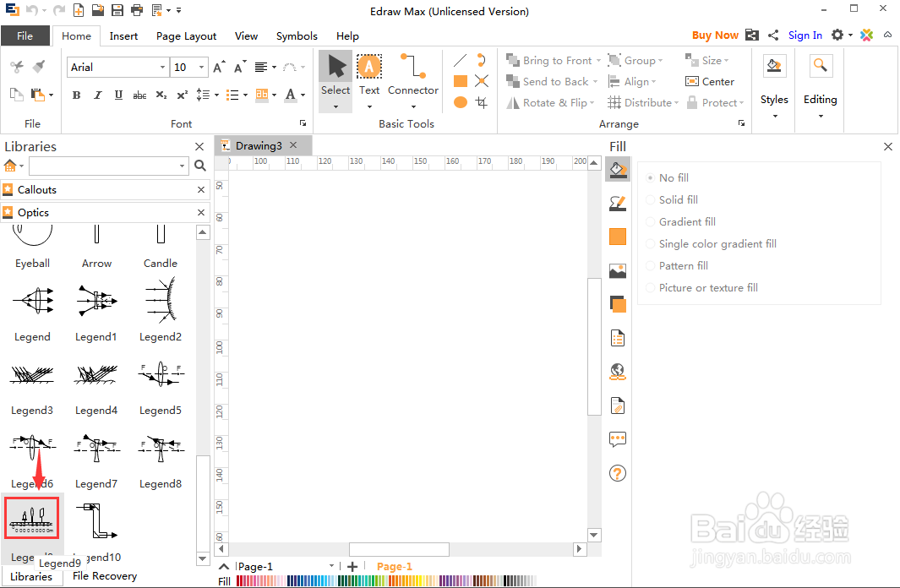The width and height of the screenshot is (900, 588).
Task: Open the File menu
Action: click(x=25, y=35)
